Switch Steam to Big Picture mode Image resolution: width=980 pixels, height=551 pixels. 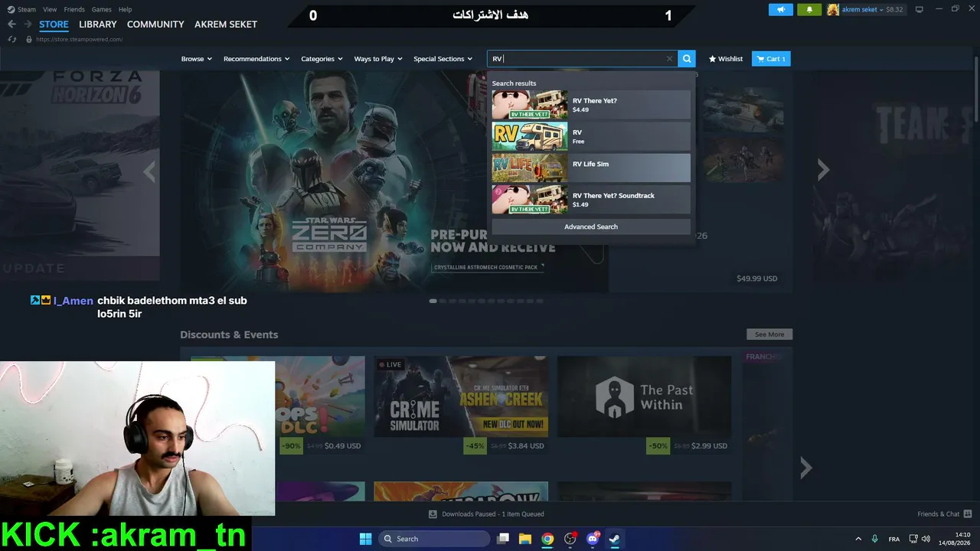tap(919, 9)
